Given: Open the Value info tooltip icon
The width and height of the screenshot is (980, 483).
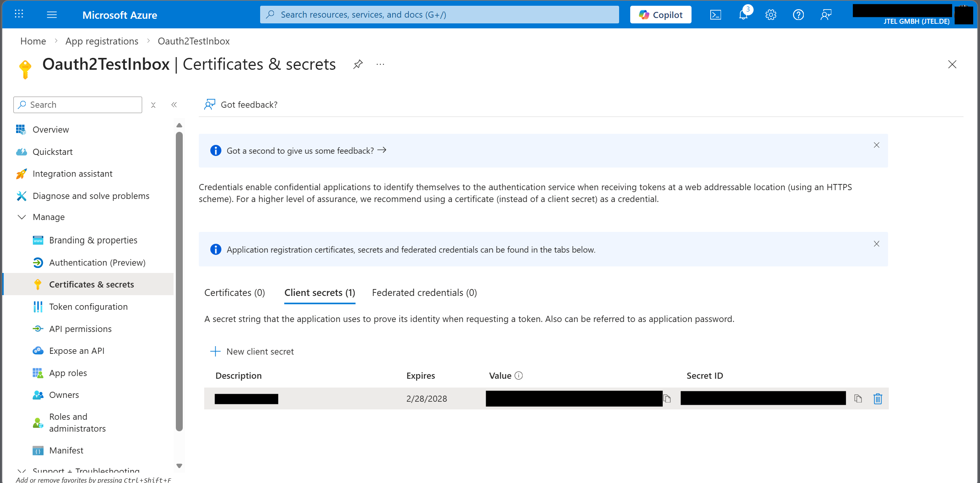Looking at the screenshot, I should (x=519, y=376).
